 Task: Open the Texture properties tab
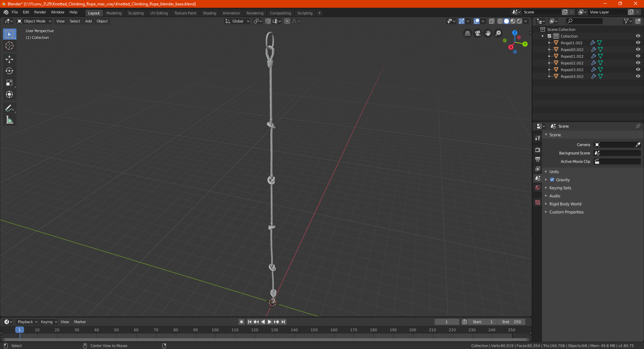point(538,202)
